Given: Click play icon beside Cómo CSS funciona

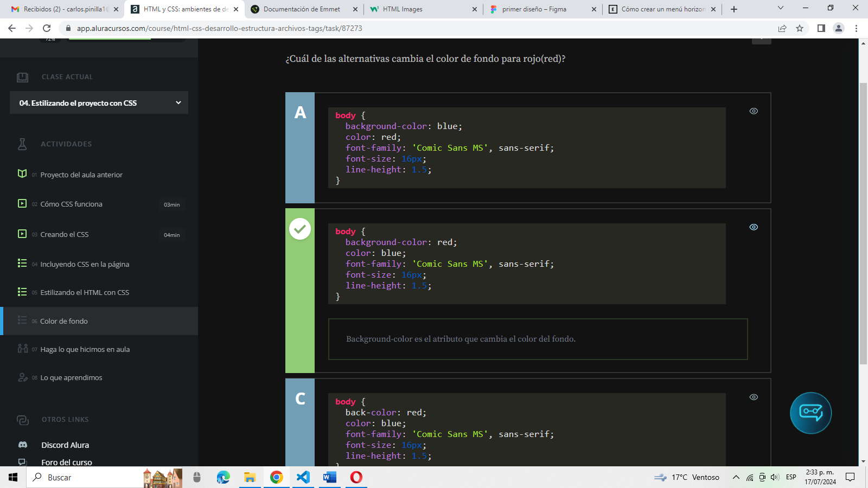Looking at the screenshot, I should coord(22,203).
